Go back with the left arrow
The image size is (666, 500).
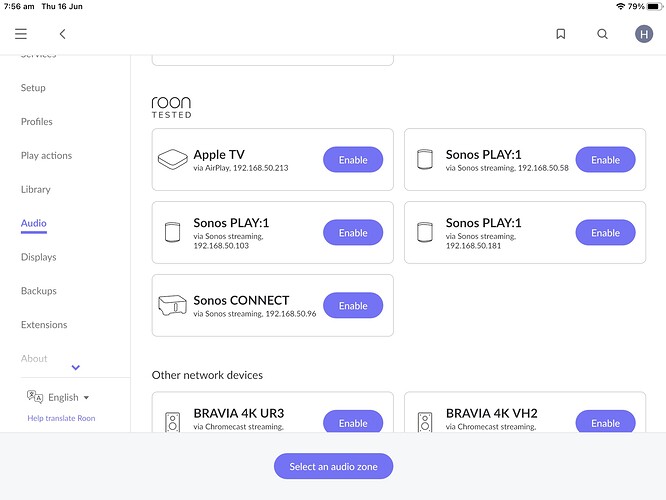(x=62, y=34)
